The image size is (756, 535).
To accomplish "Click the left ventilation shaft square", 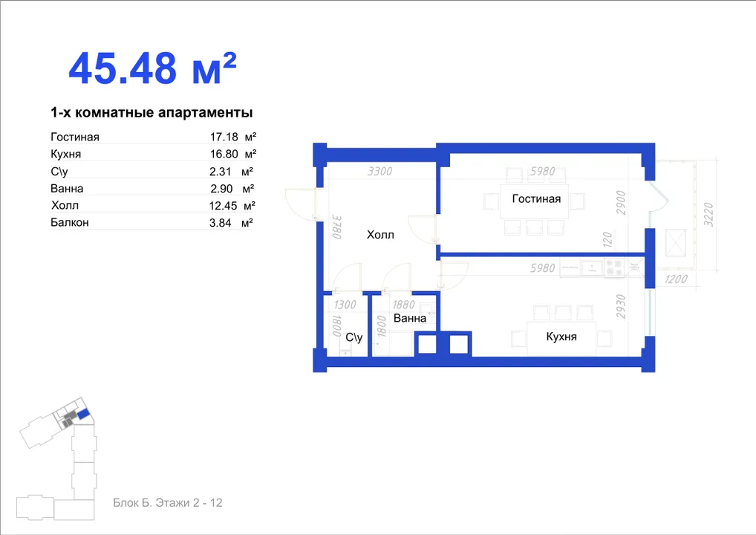I will [427, 345].
